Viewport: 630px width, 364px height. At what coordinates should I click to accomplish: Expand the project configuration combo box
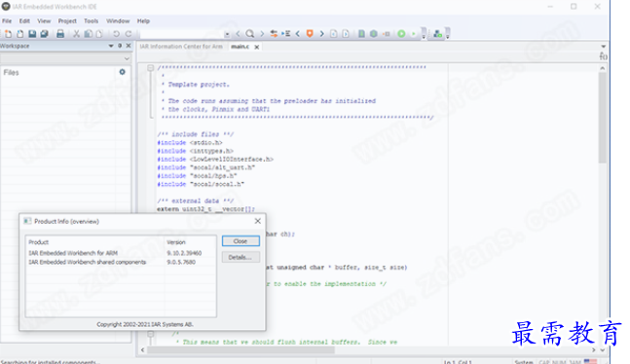click(127, 58)
